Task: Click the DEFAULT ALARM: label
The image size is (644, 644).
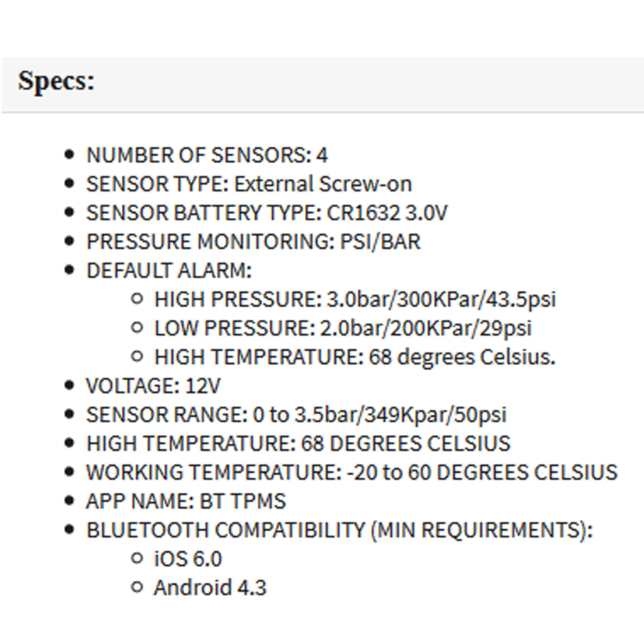Action: click(169, 270)
